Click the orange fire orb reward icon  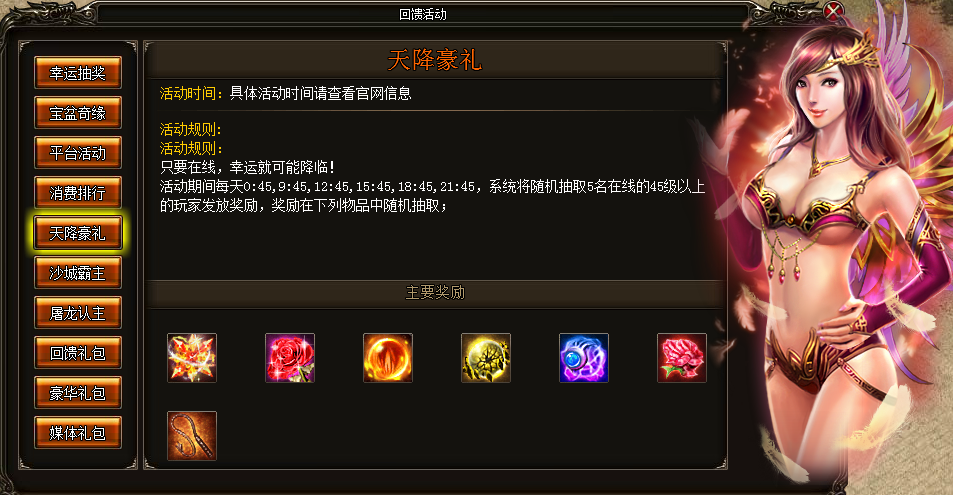coord(388,358)
